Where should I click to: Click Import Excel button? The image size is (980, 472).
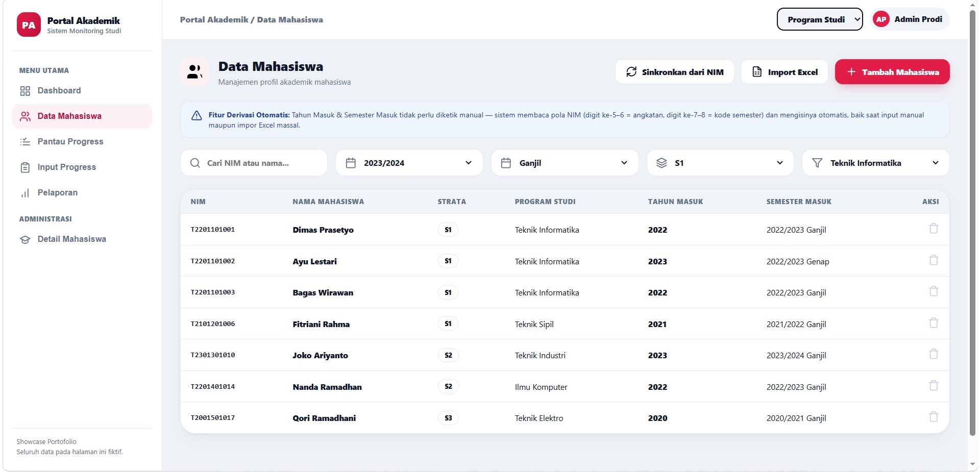point(785,72)
